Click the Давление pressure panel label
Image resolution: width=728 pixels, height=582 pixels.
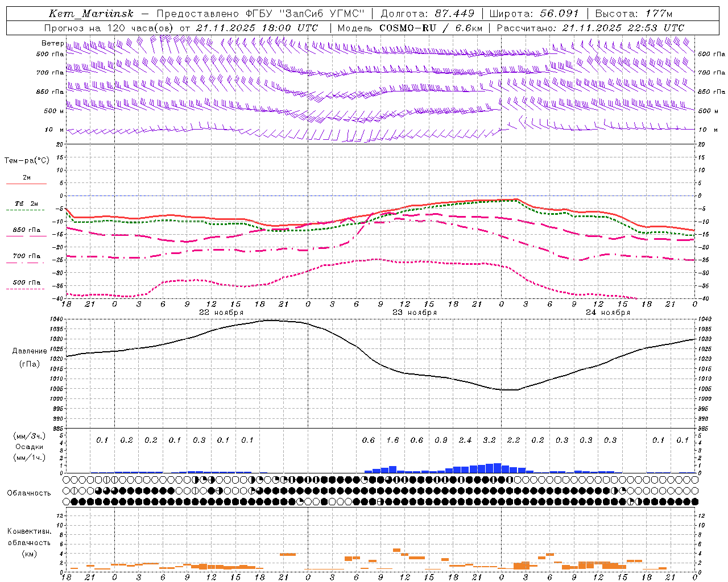click(x=30, y=351)
